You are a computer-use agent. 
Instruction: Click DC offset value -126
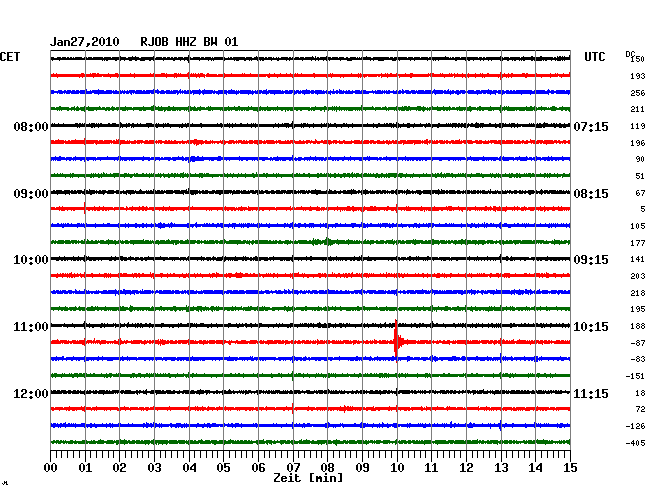[x=635, y=426]
